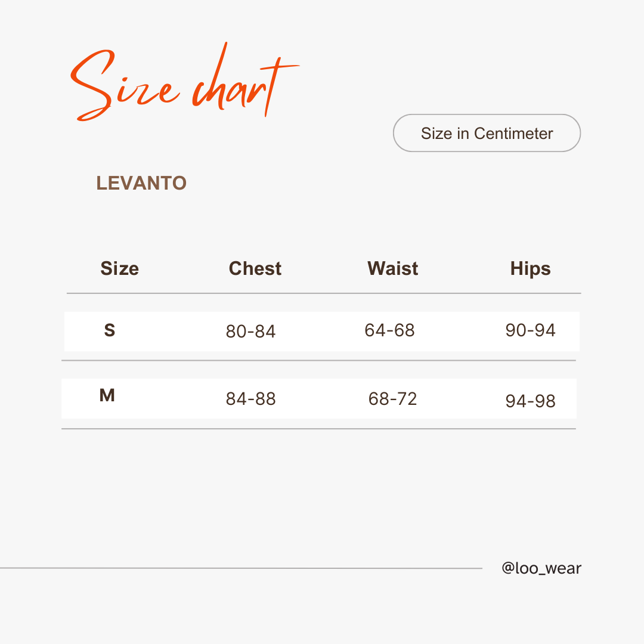Click the footer line beside @loo_wear
The height and width of the screenshot is (644, 644).
click(241, 568)
